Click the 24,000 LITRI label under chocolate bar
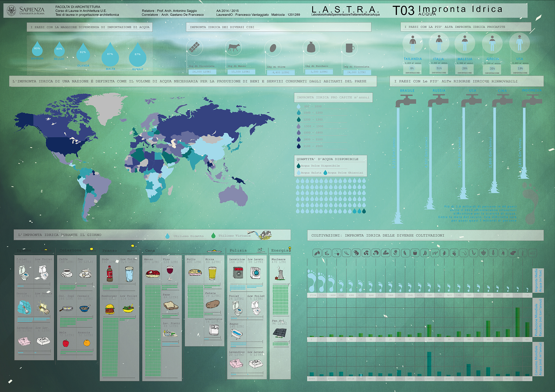The image size is (555, 392). pyautogui.click(x=202, y=72)
